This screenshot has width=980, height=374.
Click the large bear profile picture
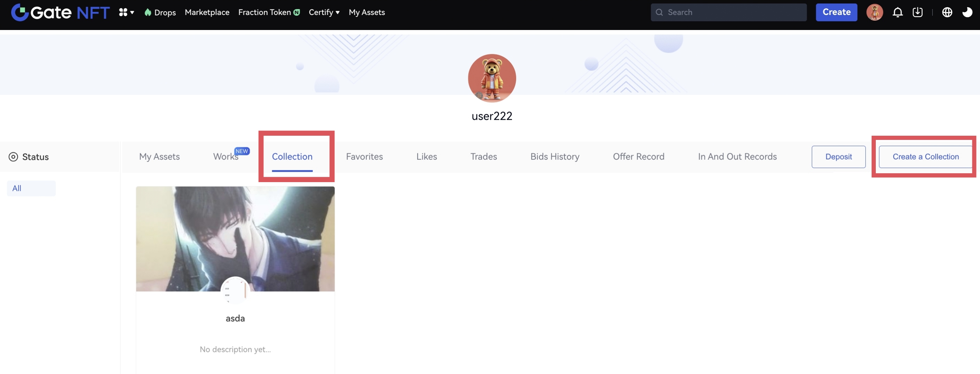tap(491, 78)
